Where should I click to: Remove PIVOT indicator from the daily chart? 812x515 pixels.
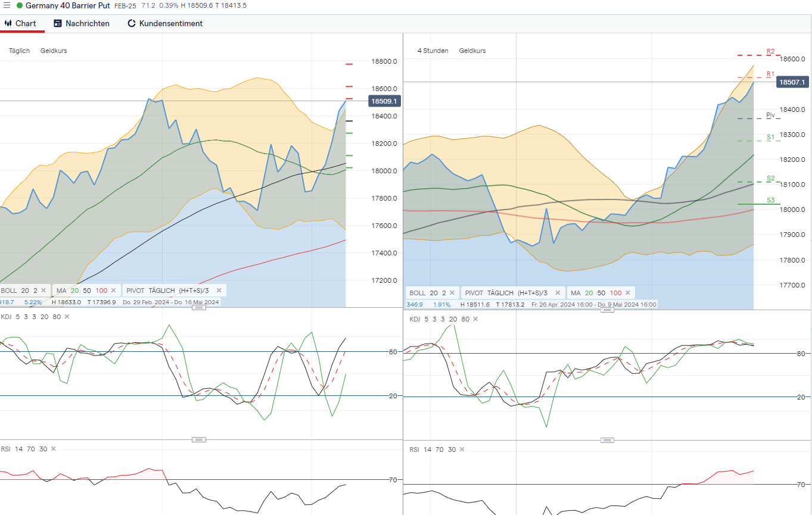219,291
